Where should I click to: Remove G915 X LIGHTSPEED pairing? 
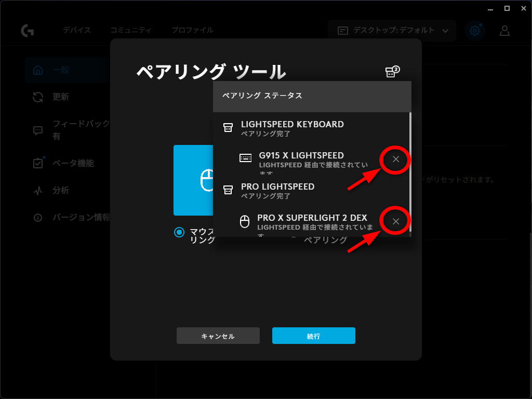[x=396, y=159]
